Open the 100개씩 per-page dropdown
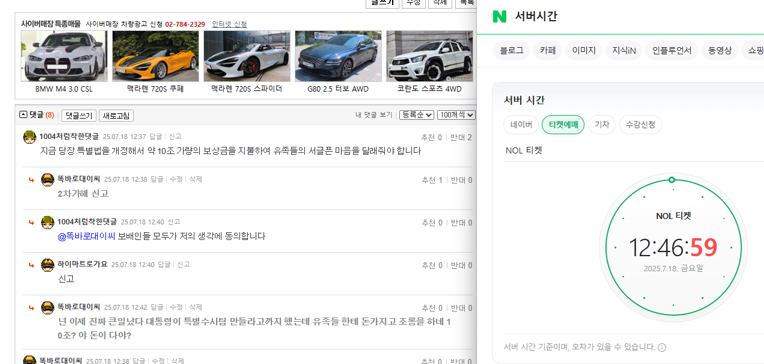 coord(456,115)
